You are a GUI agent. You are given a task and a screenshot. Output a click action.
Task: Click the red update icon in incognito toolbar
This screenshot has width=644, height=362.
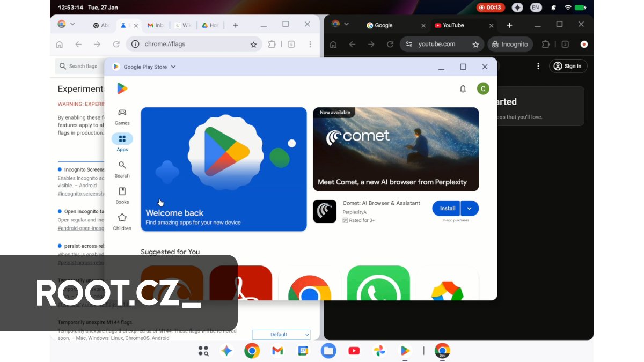584,45
